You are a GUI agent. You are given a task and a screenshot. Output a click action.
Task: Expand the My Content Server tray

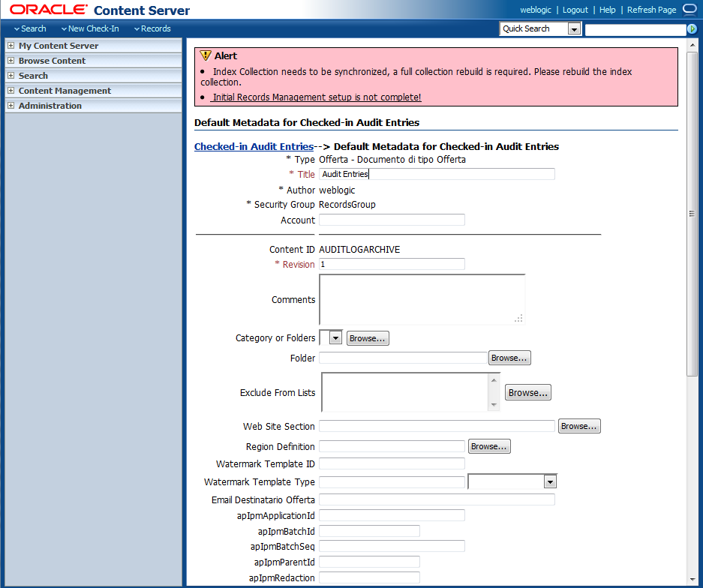[x=11, y=46]
